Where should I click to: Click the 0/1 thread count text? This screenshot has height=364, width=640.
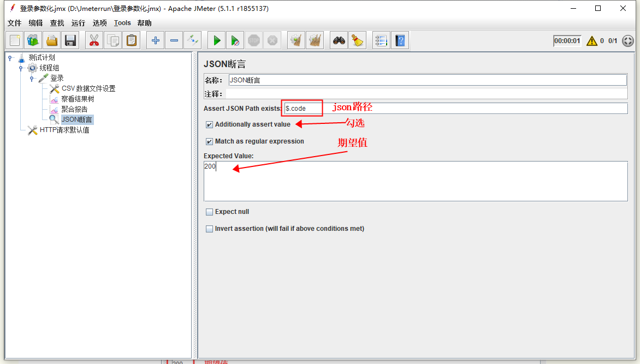pos(613,41)
